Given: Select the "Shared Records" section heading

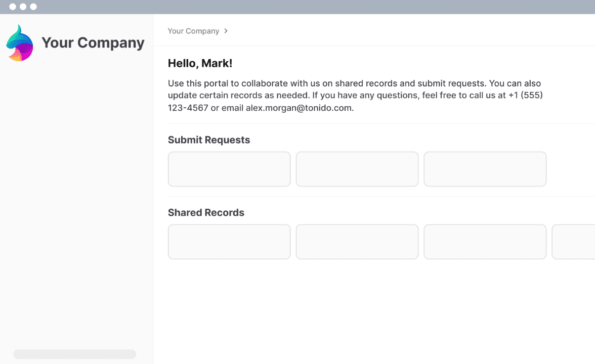Looking at the screenshot, I should [x=206, y=213].
